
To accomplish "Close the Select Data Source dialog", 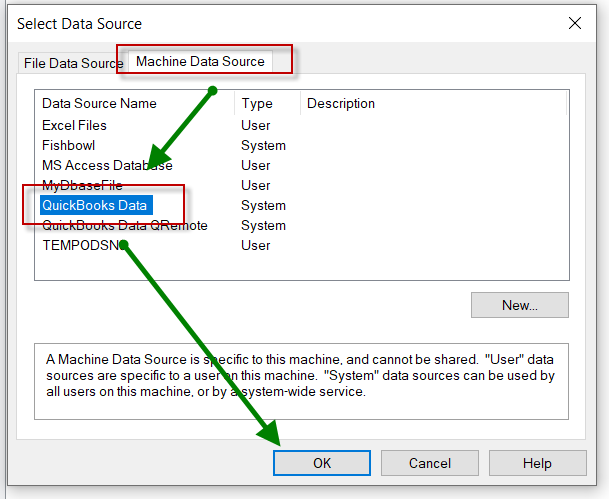I will 575,23.
